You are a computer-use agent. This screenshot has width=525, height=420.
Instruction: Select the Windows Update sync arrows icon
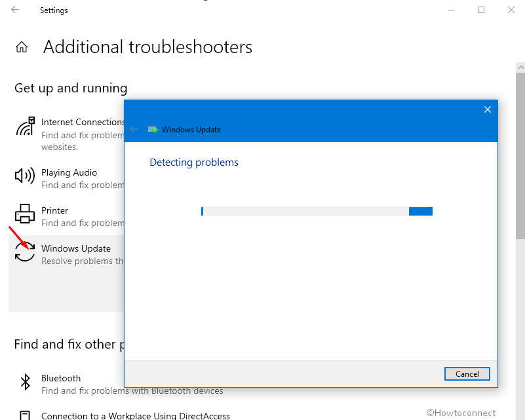[25, 252]
